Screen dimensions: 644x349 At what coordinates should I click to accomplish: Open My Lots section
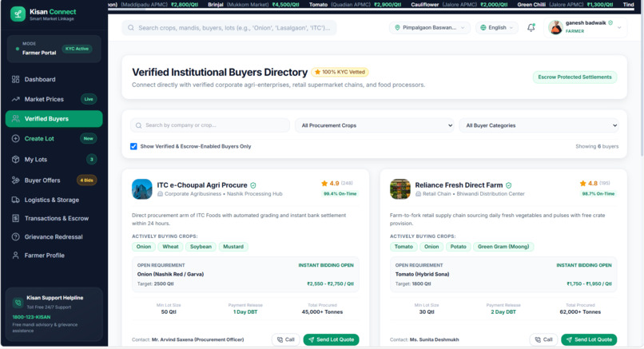54,159
